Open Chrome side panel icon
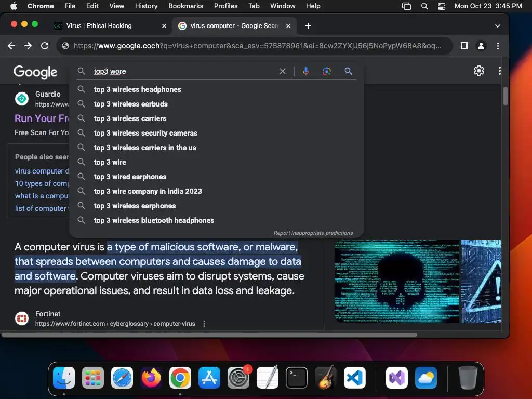 point(464,46)
